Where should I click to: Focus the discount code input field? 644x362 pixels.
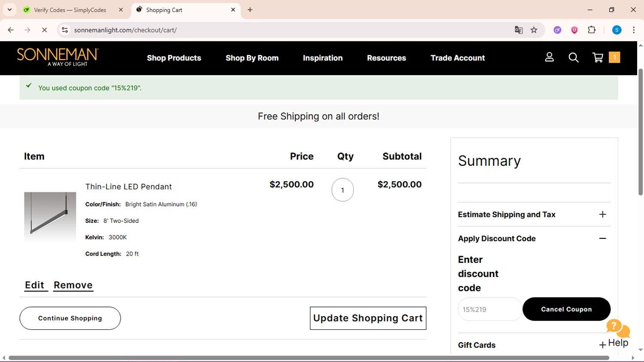(x=490, y=309)
